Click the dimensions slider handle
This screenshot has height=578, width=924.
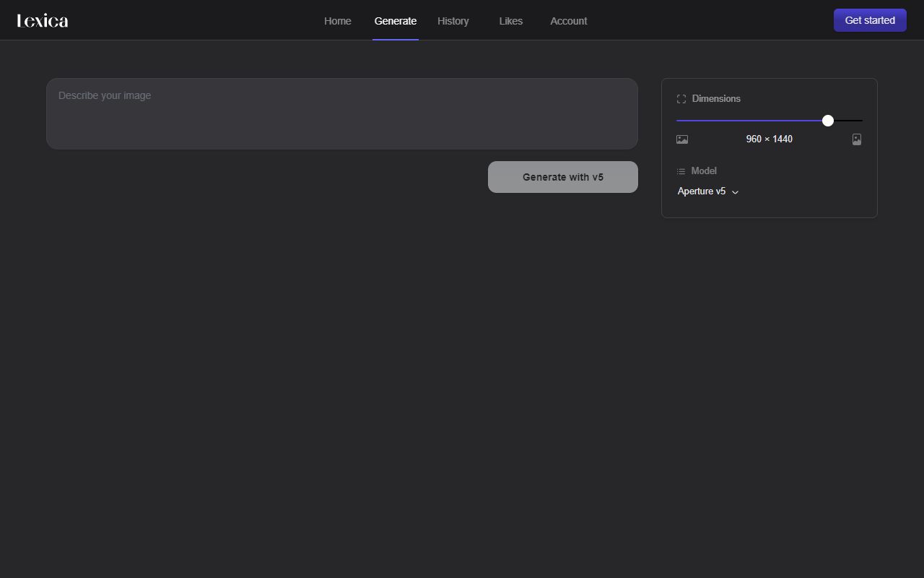tap(827, 120)
